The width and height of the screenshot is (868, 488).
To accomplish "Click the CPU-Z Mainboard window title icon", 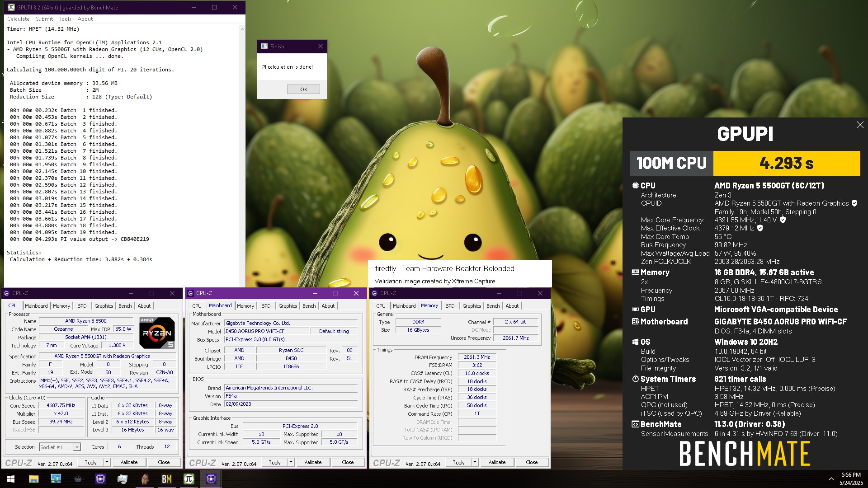I will tap(190, 293).
